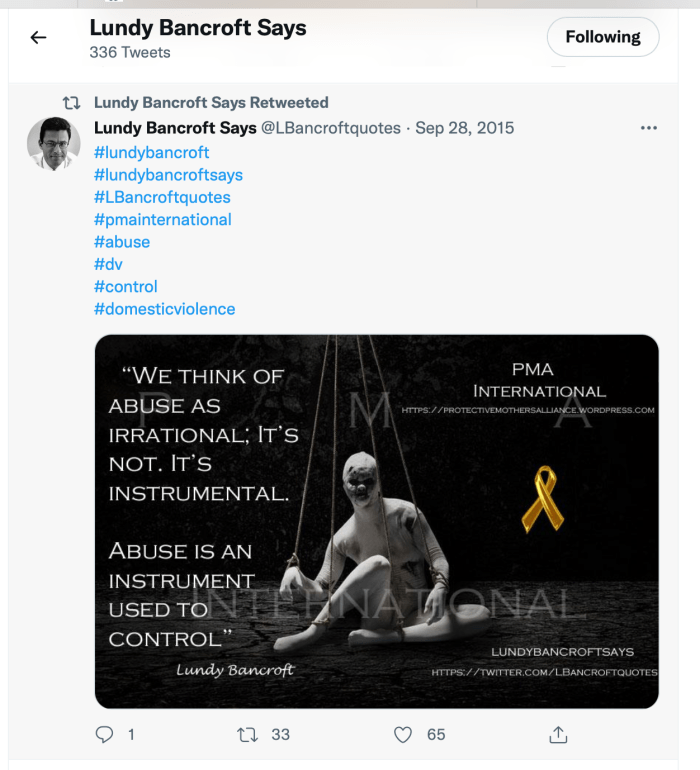The height and width of the screenshot is (770, 700).
Task: Like the tweet with heart icon
Action: click(403, 735)
